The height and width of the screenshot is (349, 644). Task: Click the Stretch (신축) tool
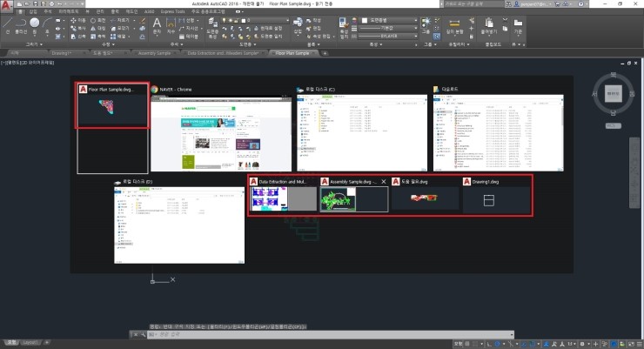78,37
